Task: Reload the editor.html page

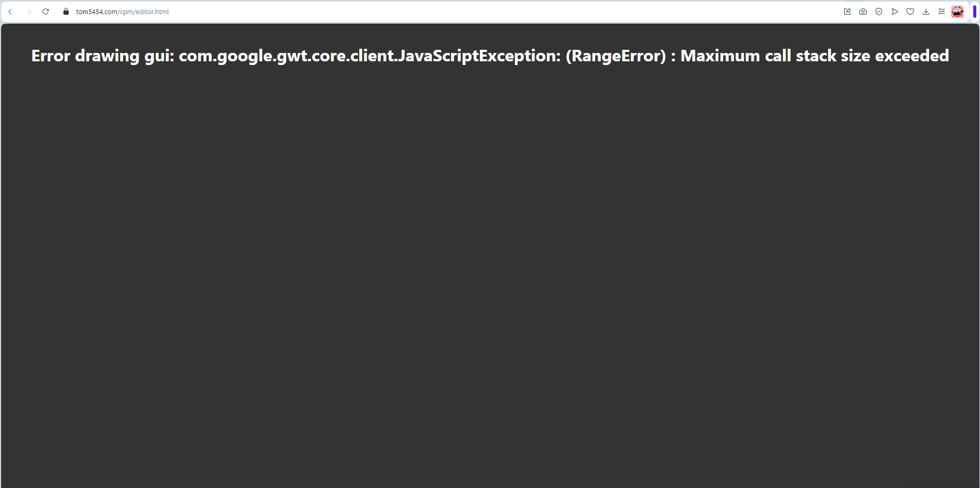Action: (46, 11)
